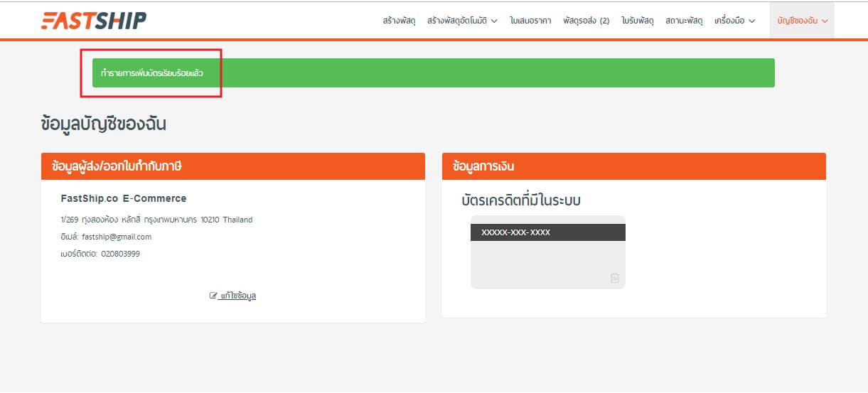Click the ข้อมูลบัญชีของฉัน page heading
The image size is (868, 393).
[104, 124]
